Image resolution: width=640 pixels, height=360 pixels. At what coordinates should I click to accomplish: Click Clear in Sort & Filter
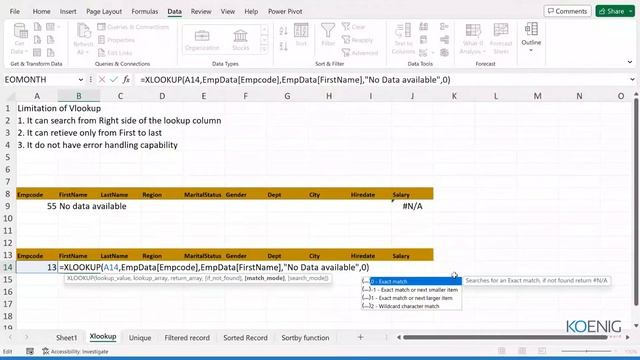coord(353,27)
